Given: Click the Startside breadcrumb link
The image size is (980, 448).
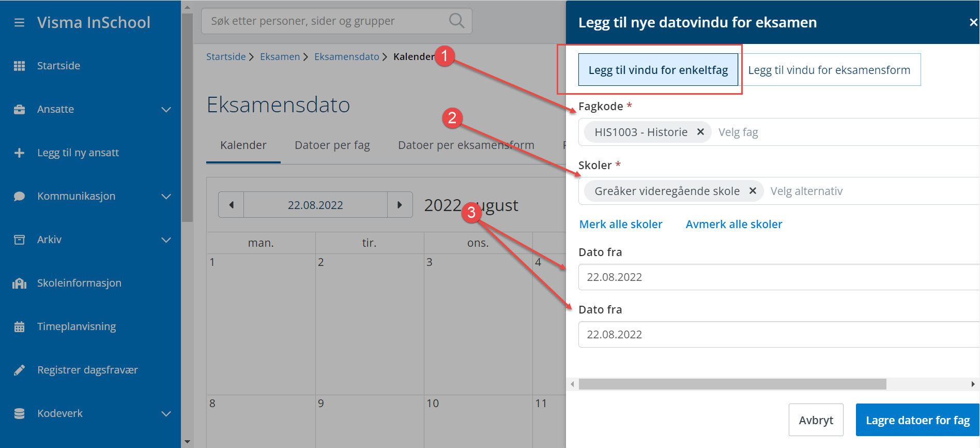Looking at the screenshot, I should (226, 57).
